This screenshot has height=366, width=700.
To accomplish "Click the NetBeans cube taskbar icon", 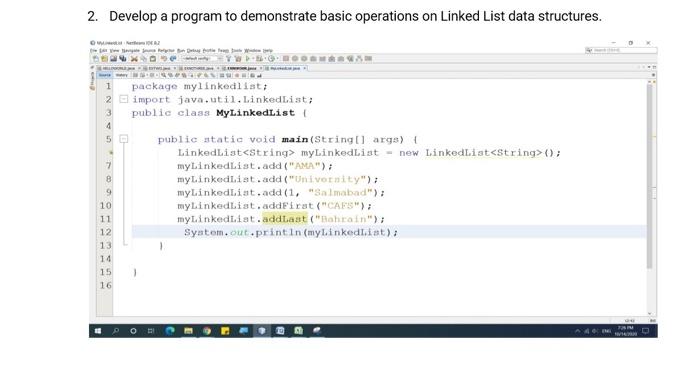I will pos(262,331).
